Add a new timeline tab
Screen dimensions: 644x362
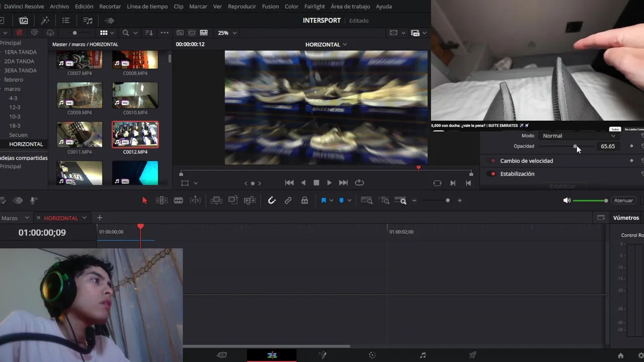(x=100, y=218)
